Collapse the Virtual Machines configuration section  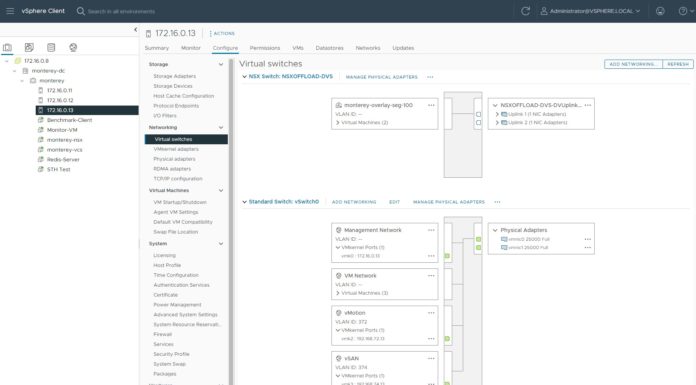tap(221, 190)
